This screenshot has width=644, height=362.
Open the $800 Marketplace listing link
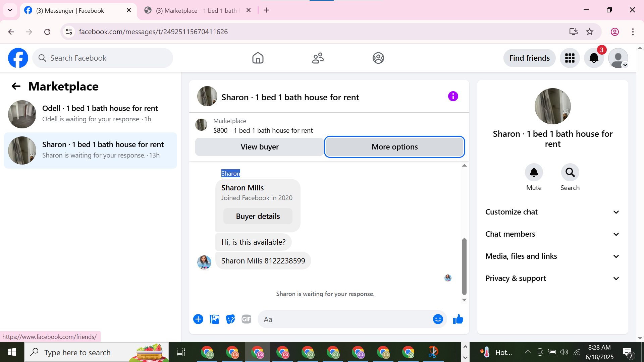pyautogui.click(x=263, y=130)
